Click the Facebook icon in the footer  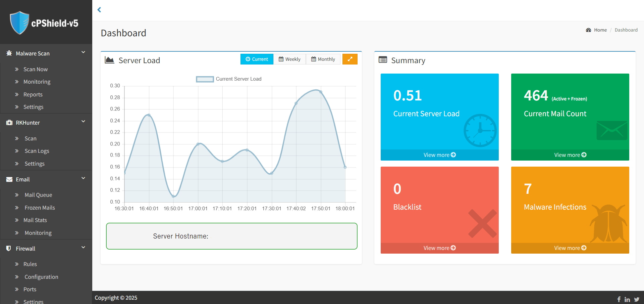619,299
